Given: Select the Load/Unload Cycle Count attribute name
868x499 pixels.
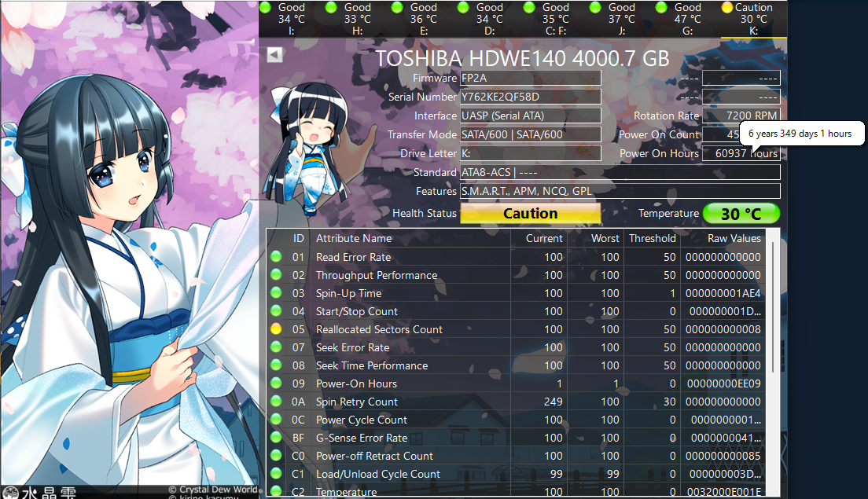Looking at the screenshot, I should click(x=378, y=474).
